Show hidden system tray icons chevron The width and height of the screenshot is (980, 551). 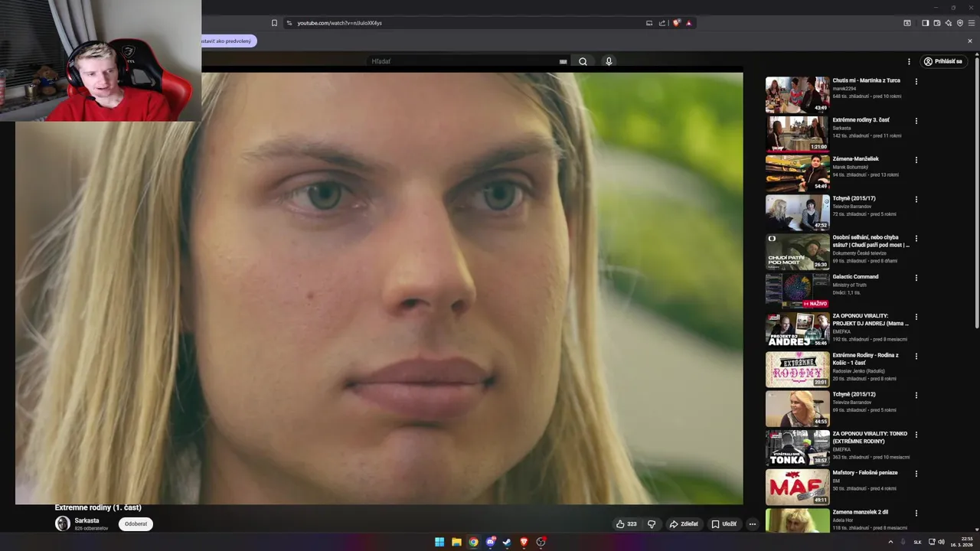[890, 542]
